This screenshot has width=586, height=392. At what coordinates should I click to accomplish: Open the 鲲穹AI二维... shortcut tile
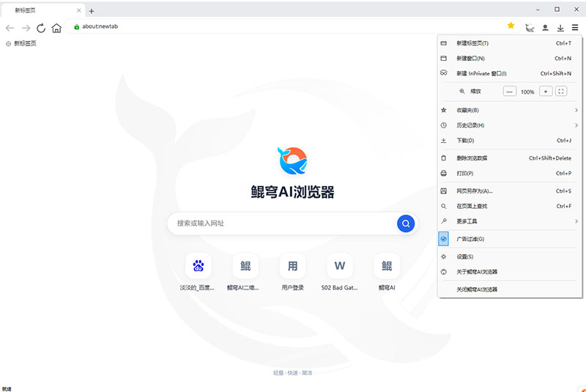click(x=245, y=266)
